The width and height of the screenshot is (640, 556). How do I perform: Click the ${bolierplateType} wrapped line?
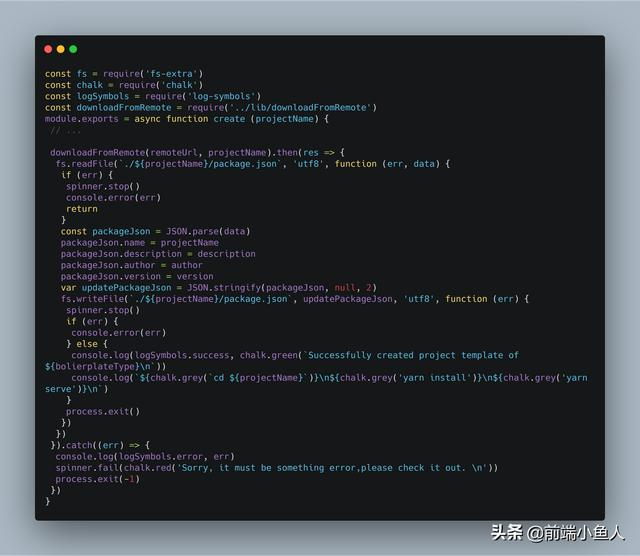(105, 367)
